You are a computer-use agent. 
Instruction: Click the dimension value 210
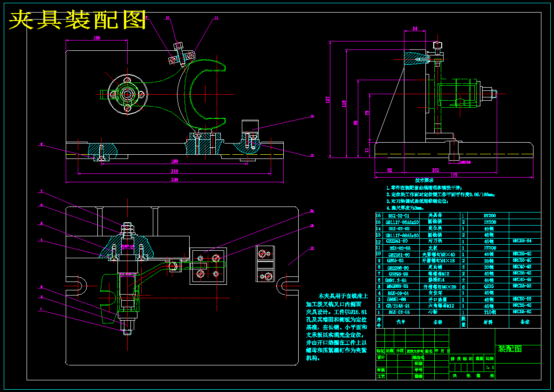point(175,171)
